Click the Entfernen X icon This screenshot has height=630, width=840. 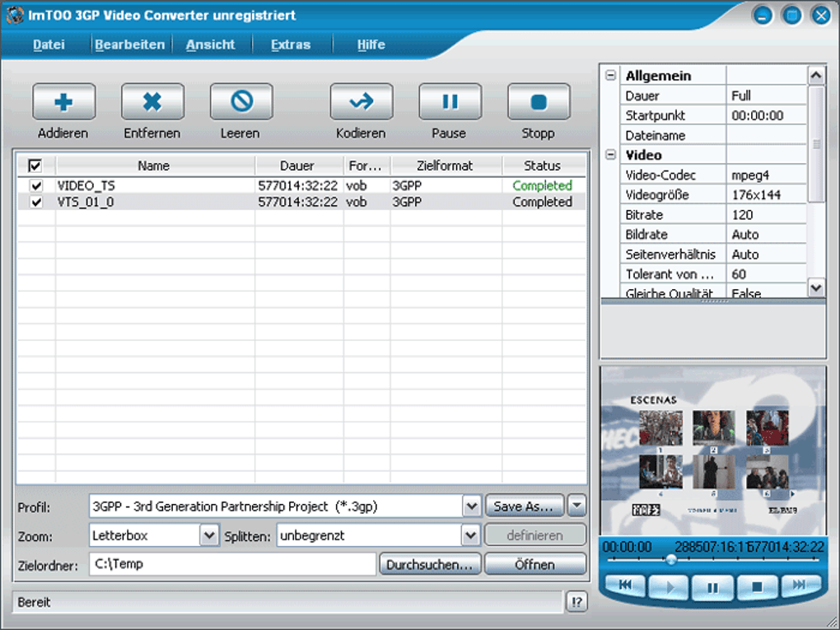[x=152, y=102]
